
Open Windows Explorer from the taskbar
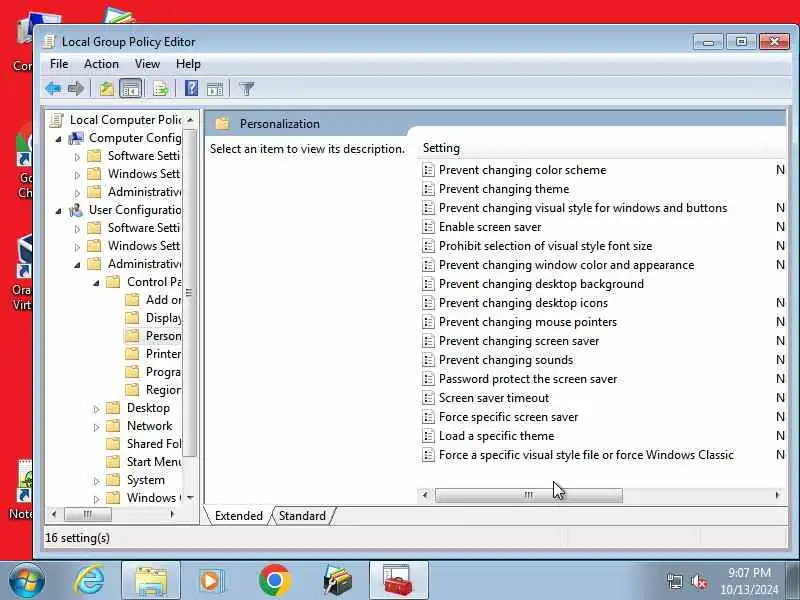[151, 580]
